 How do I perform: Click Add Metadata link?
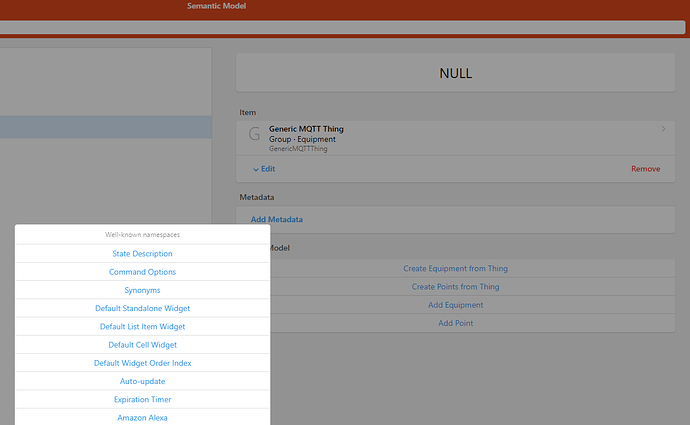coord(277,220)
